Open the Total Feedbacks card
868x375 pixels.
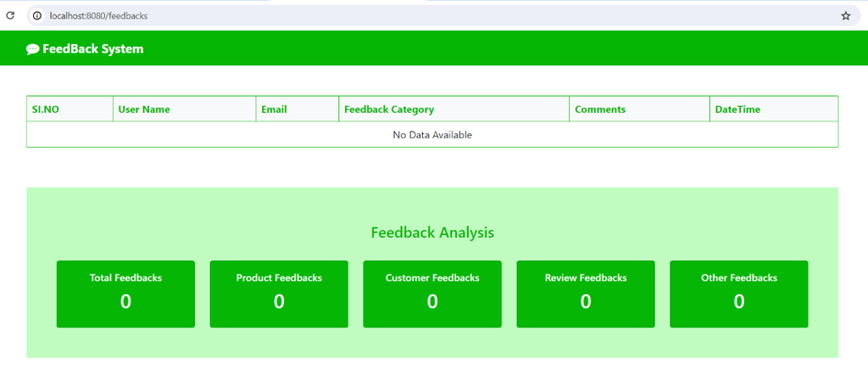[125, 294]
